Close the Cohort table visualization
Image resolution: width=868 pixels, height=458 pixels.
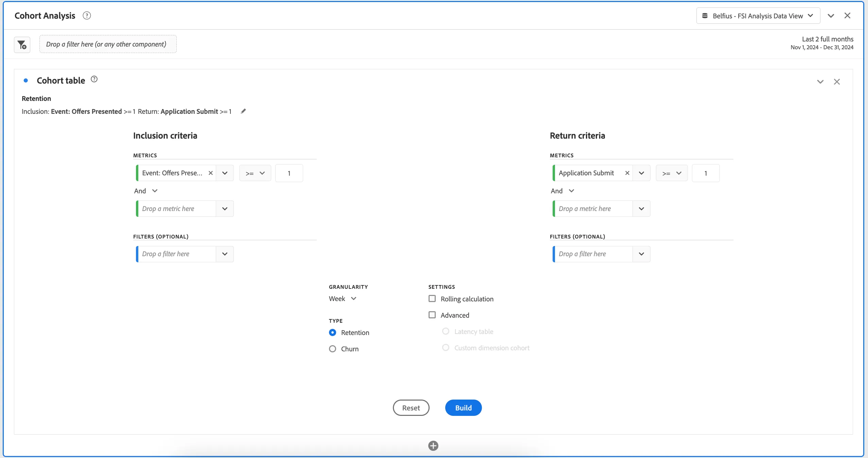click(837, 82)
